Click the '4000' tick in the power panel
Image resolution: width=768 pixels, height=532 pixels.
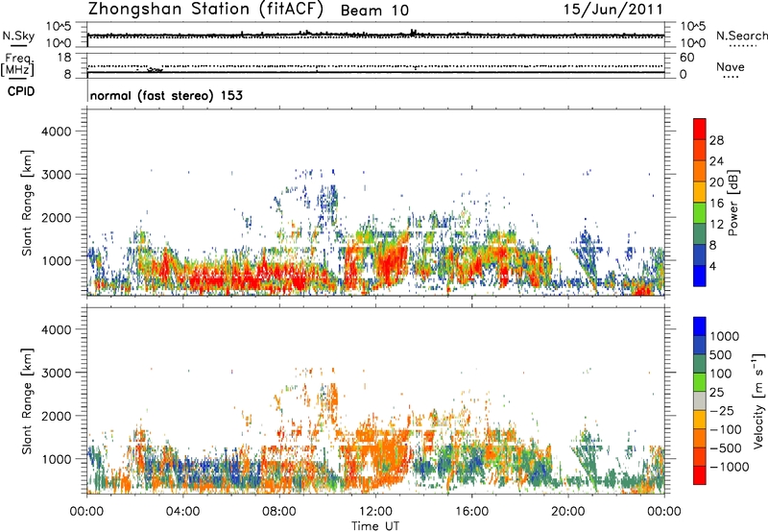pos(57,132)
